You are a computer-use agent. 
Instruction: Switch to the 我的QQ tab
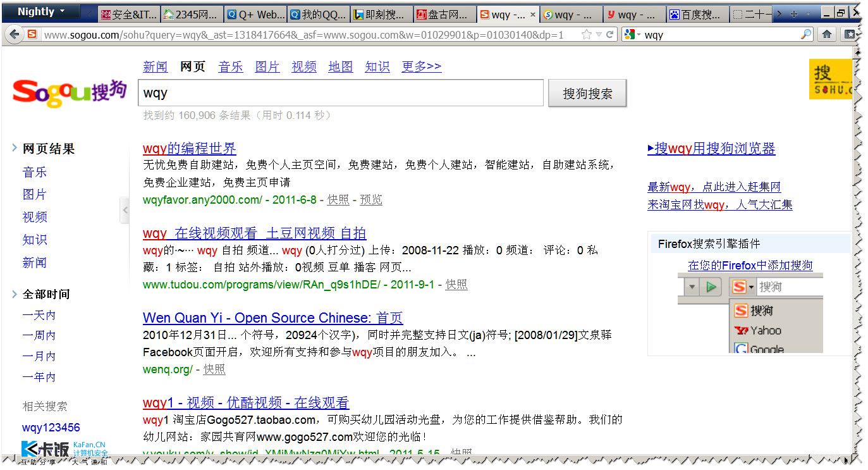coord(318,14)
